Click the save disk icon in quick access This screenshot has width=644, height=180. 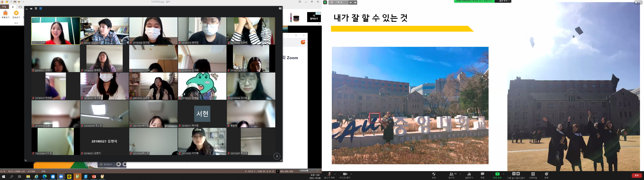(15, 2)
